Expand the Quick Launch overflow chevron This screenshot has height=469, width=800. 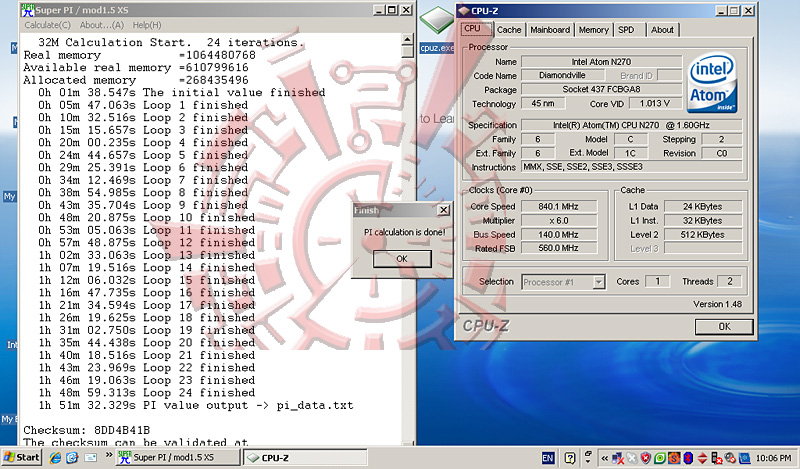click(x=108, y=455)
